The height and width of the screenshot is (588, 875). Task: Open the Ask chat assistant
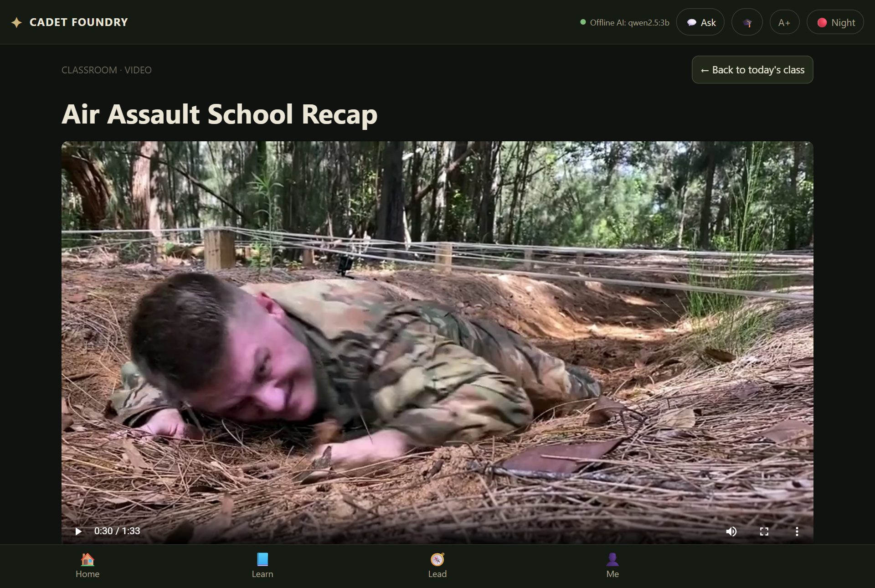pos(700,22)
